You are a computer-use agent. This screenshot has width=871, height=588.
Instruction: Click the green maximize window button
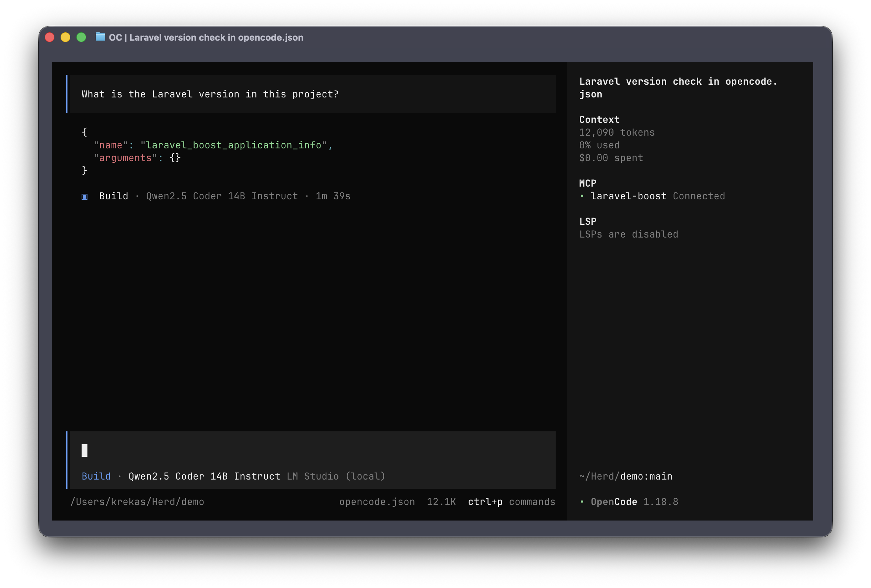pos(81,37)
